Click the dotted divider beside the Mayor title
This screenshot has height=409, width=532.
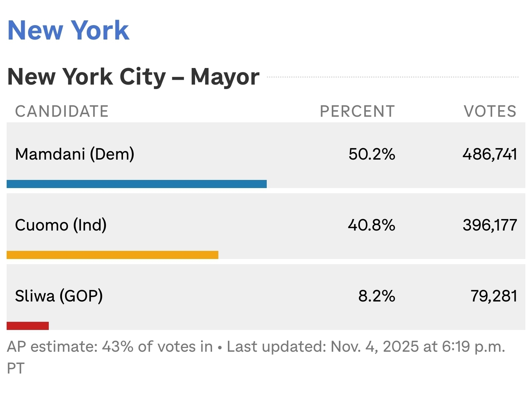(392, 77)
